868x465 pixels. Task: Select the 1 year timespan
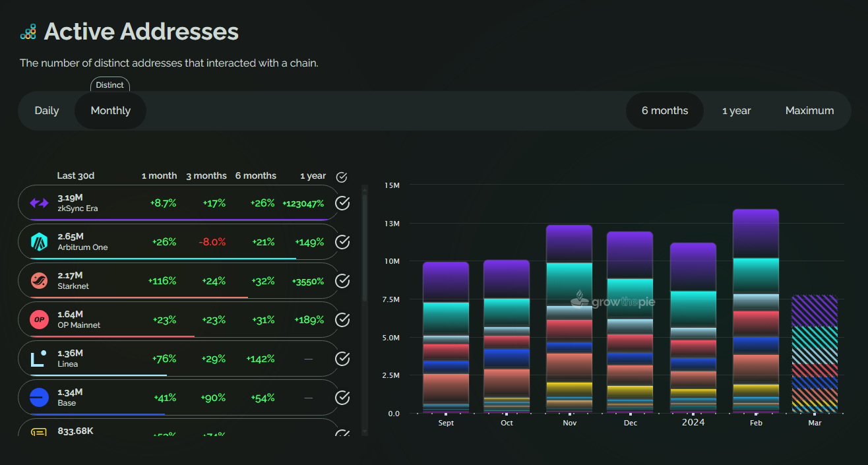point(736,111)
